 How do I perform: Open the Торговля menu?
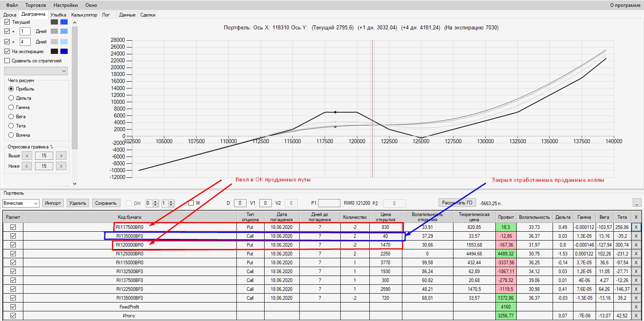pos(35,5)
